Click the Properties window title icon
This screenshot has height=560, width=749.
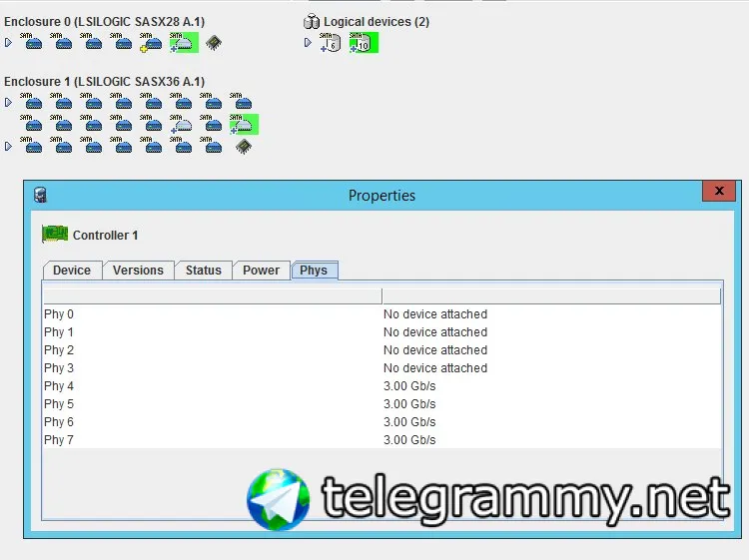point(41,195)
